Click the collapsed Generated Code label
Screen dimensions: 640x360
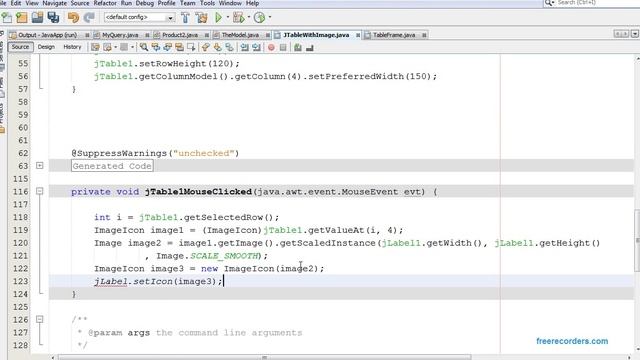[112, 166]
